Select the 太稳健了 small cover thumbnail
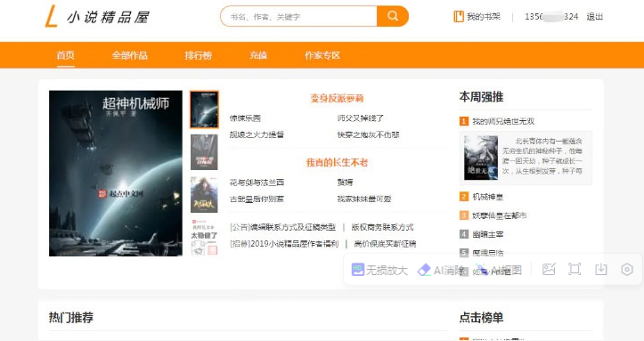Image resolution: width=644 pixels, height=341 pixels. point(204,237)
